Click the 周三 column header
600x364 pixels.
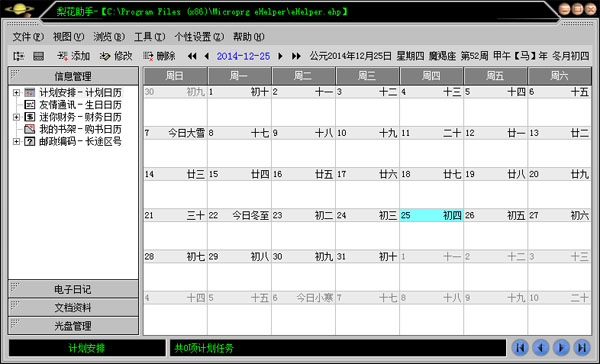(x=367, y=76)
